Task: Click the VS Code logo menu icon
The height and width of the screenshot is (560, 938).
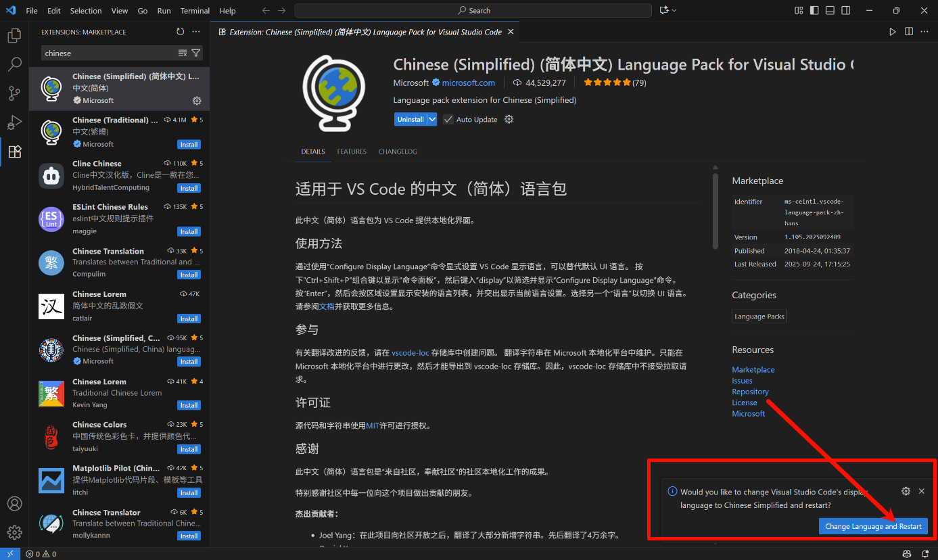Action: (11, 11)
